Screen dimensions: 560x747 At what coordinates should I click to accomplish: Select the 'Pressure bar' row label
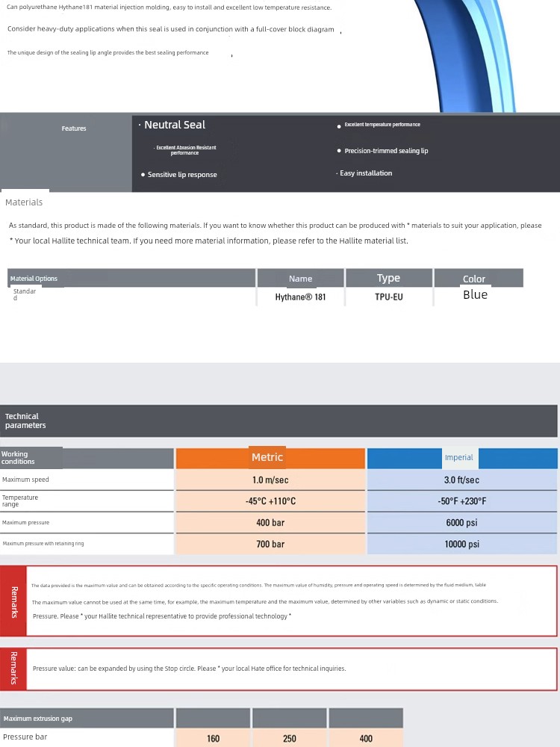click(25, 737)
